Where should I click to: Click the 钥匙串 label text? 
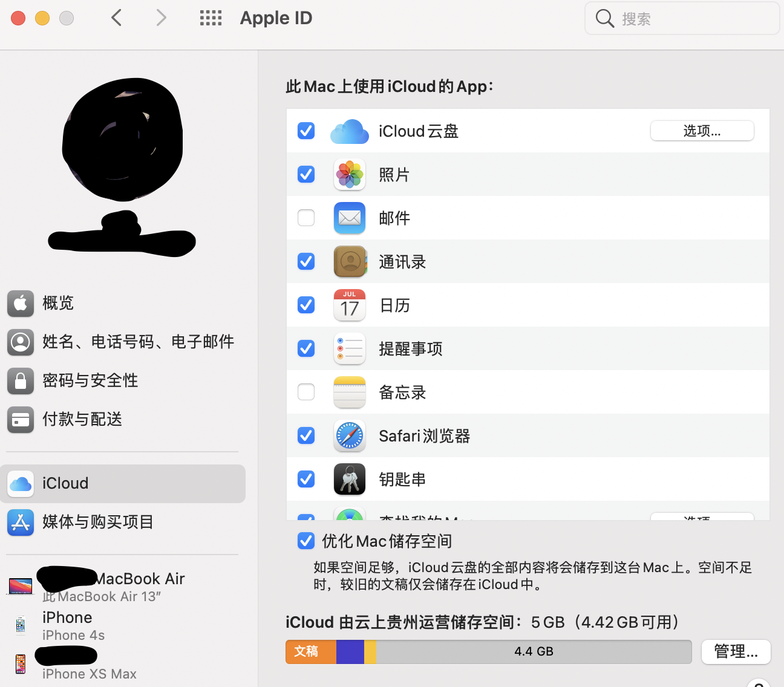[402, 480]
